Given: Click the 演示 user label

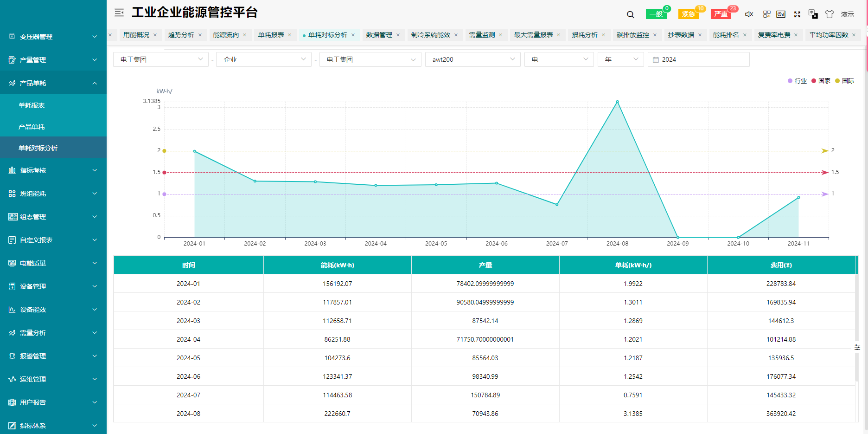Looking at the screenshot, I should coord(848,14).
